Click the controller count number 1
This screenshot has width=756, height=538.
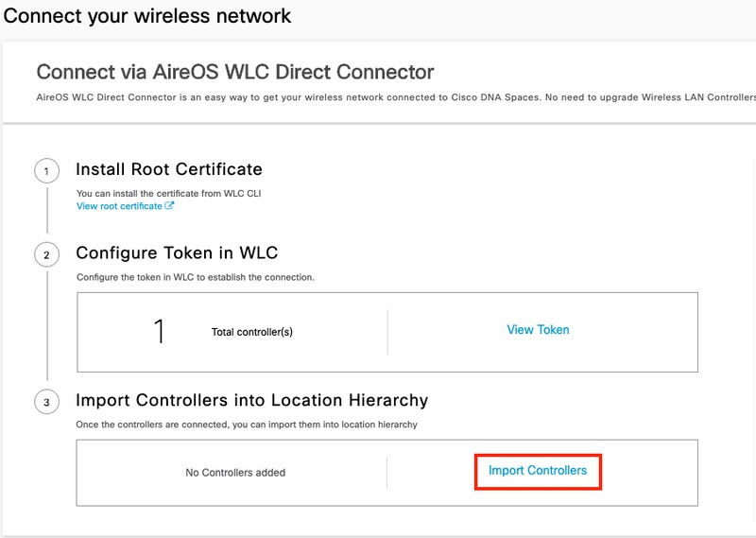tap(159, 332)
